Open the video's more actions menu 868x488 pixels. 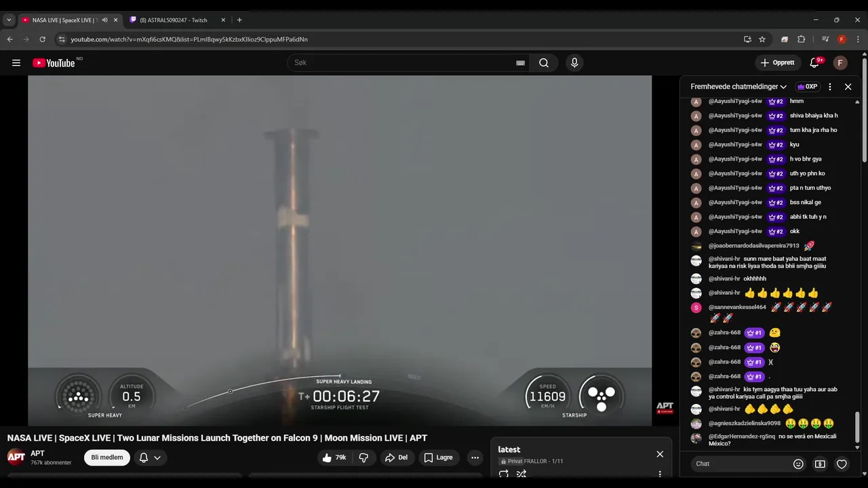[x=475, y=457]
